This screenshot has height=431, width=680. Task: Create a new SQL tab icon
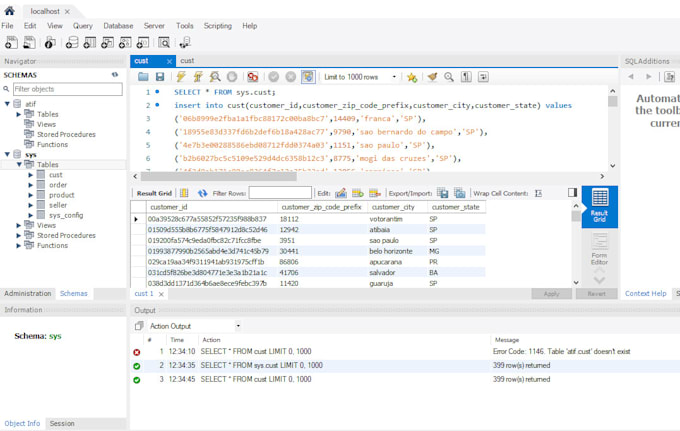(x=11, y=42)
